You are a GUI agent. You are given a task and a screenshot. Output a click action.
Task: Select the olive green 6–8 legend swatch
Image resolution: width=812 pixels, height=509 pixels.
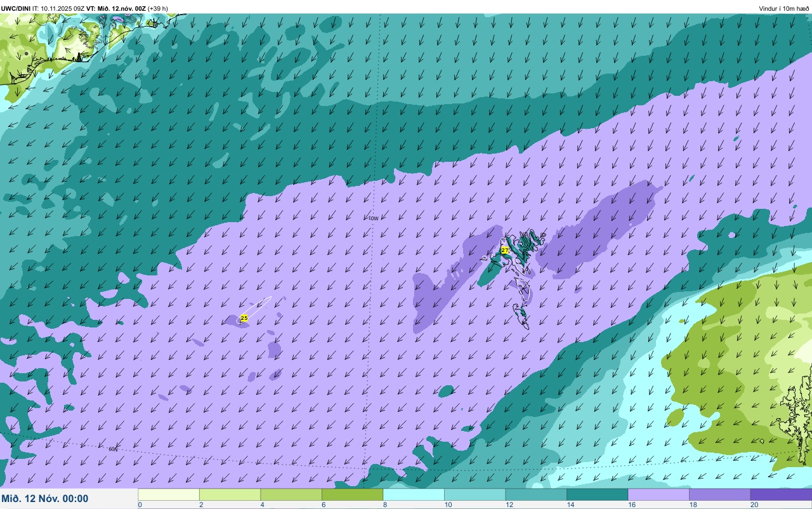(352, 494)
